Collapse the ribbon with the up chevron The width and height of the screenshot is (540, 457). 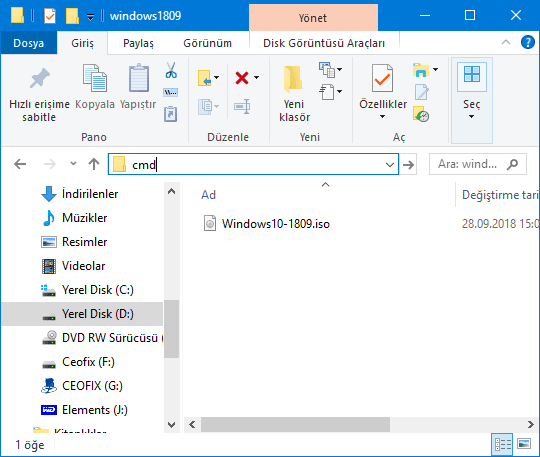[x=506, y=43]
